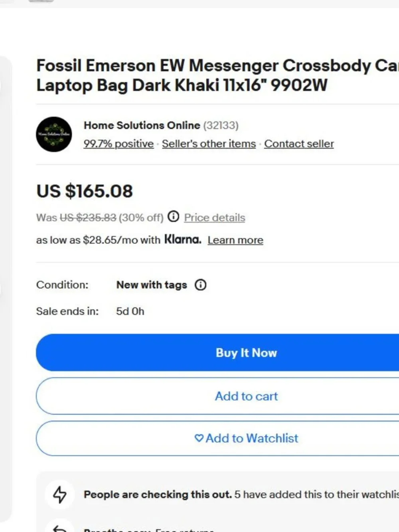
Task: Click the heart icon on Add to Watchlist
Action: click(199, 438)
